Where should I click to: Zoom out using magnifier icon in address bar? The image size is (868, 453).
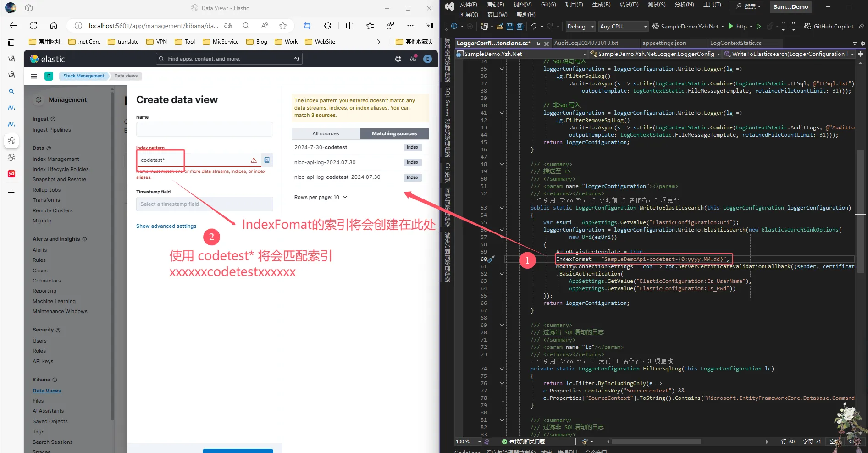246,26
